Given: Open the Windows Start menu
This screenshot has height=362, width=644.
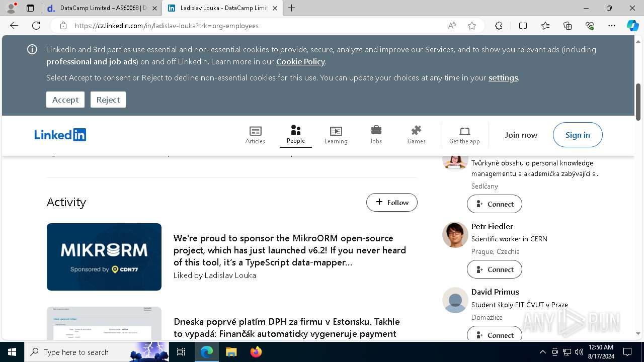Looking at the screenshot, I should pos(12,352).
